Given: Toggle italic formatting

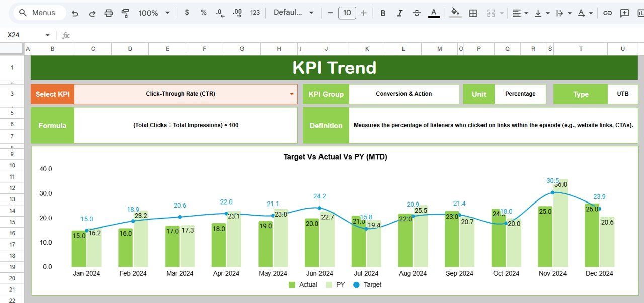Looking at the screenshot, I should point(399,13).
